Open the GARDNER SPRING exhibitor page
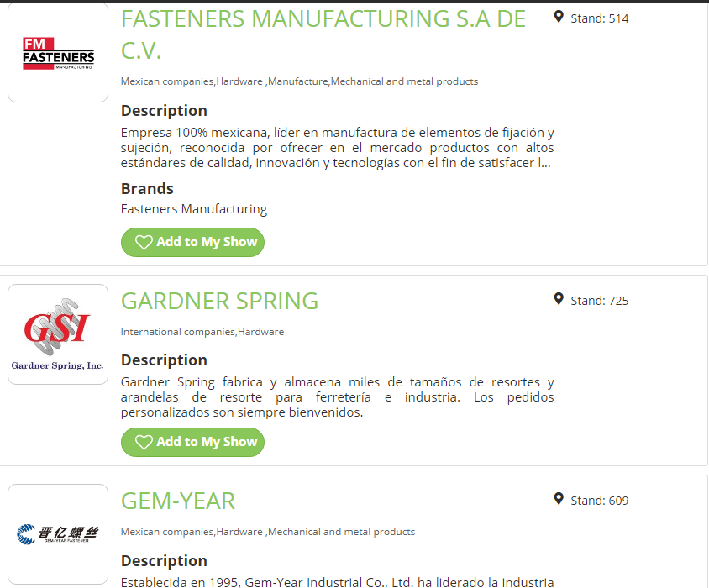Viewport: 709px width, 588px height. pos(219,301)
